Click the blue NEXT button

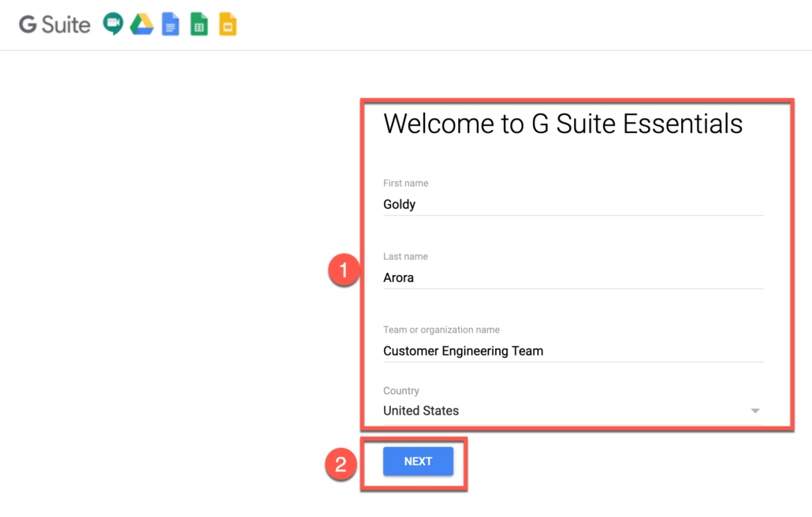[418, 461]
